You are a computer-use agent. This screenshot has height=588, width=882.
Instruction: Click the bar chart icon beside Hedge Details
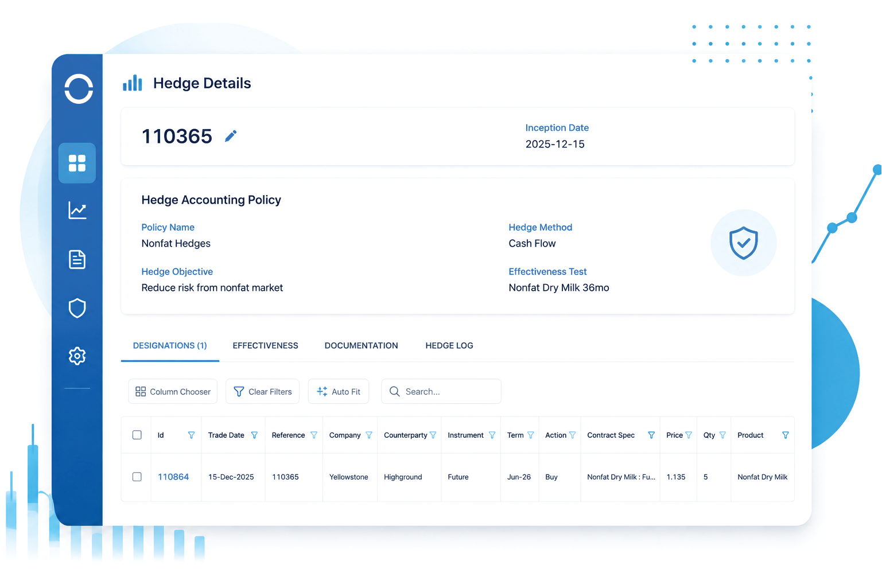133,83
